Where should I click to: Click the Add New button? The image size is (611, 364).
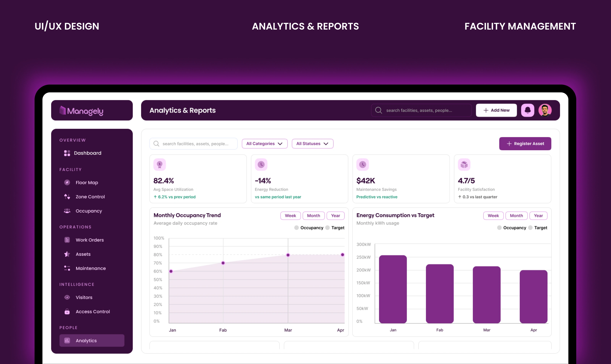click(496, 110)
